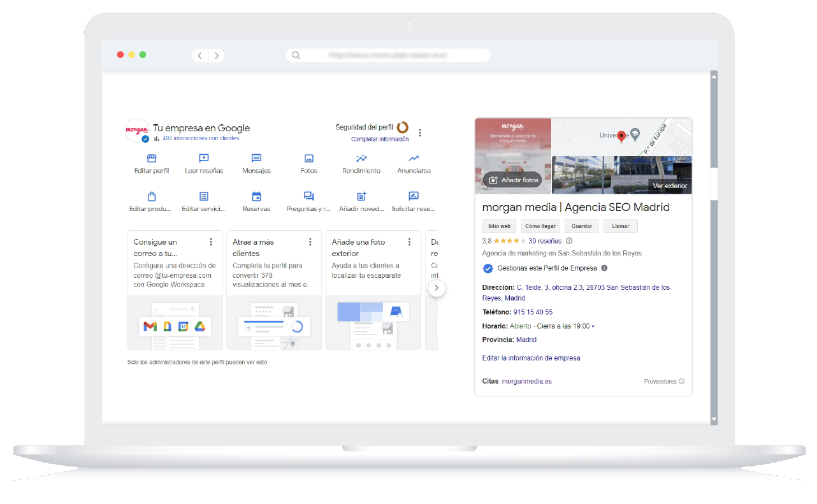Image resolution: width=817 pixels, height=504 pixels.
Task: Open Rendimiento chart icon
Action: [361, 158]
